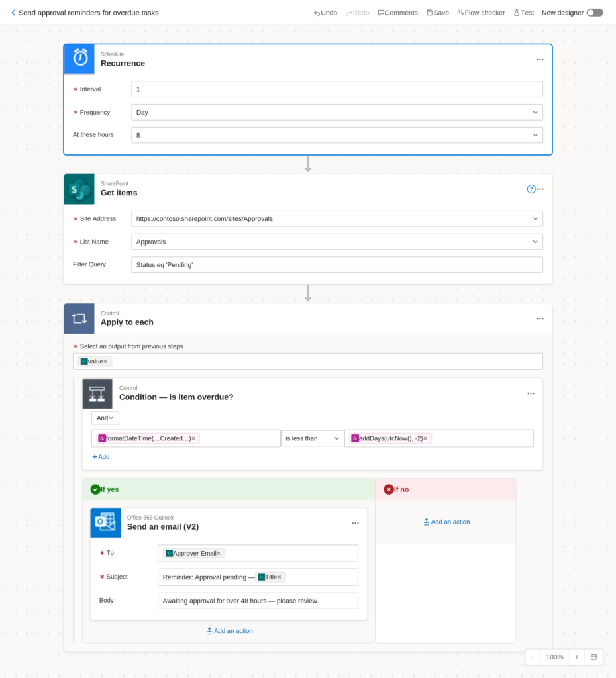Open help for the Get items action
Image resolution: width=616 pixels, height=678 pixels.
pyautogui.click(x=531, y=189)
